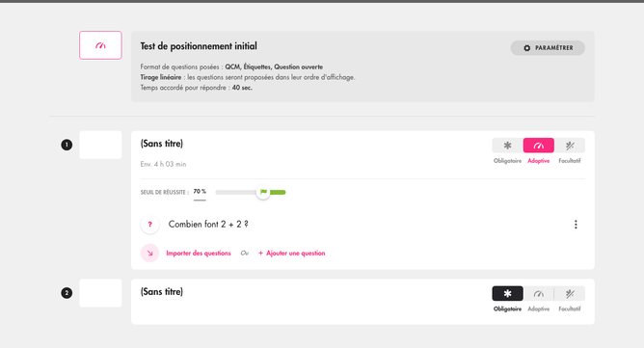Select module number 1 badge
644x348 pixels.
[x=67, y=145]
